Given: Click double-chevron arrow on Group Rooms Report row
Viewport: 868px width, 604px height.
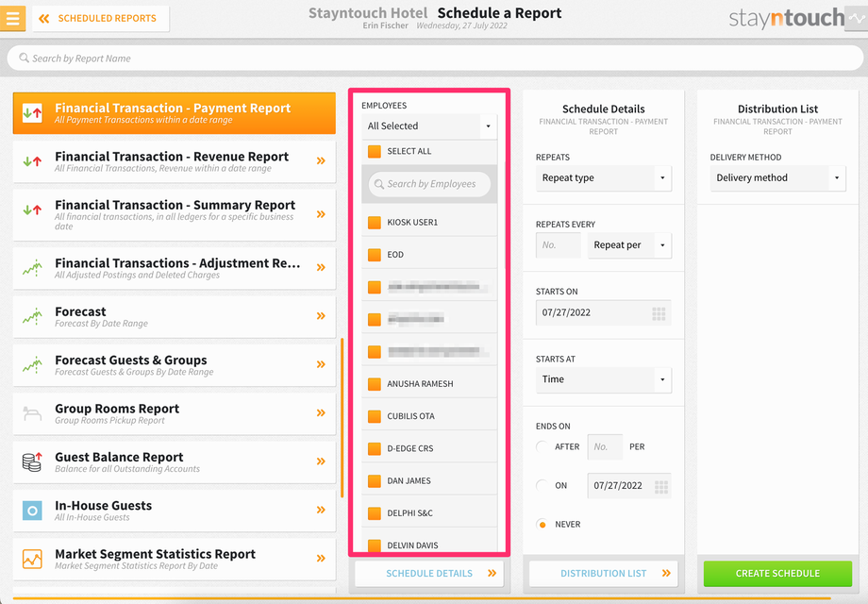Looking at the screenshot, I should coord(321,413).
